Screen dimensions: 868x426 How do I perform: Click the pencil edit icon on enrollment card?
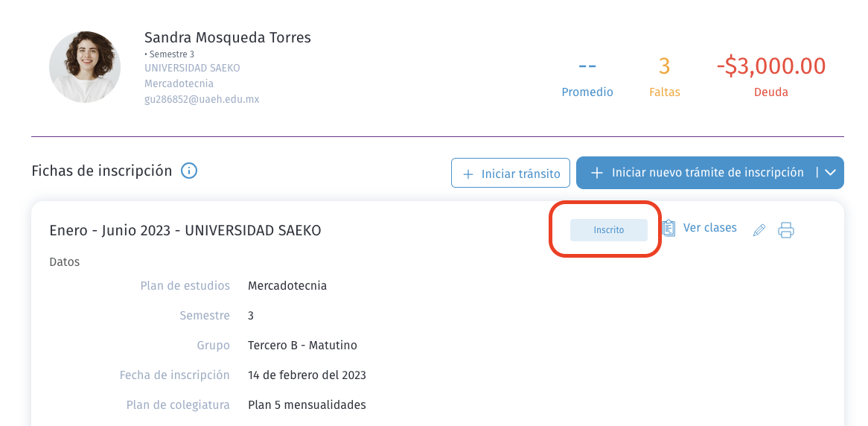759,230
